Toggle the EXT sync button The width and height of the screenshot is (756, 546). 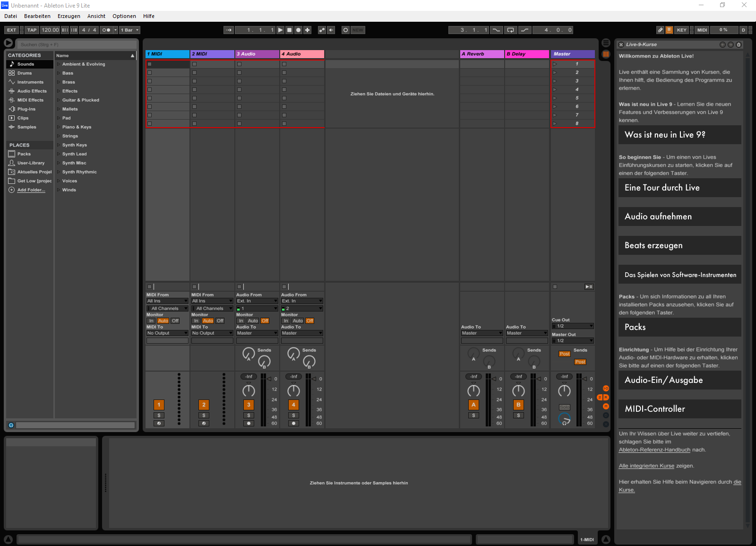click(x=11, y=30)
